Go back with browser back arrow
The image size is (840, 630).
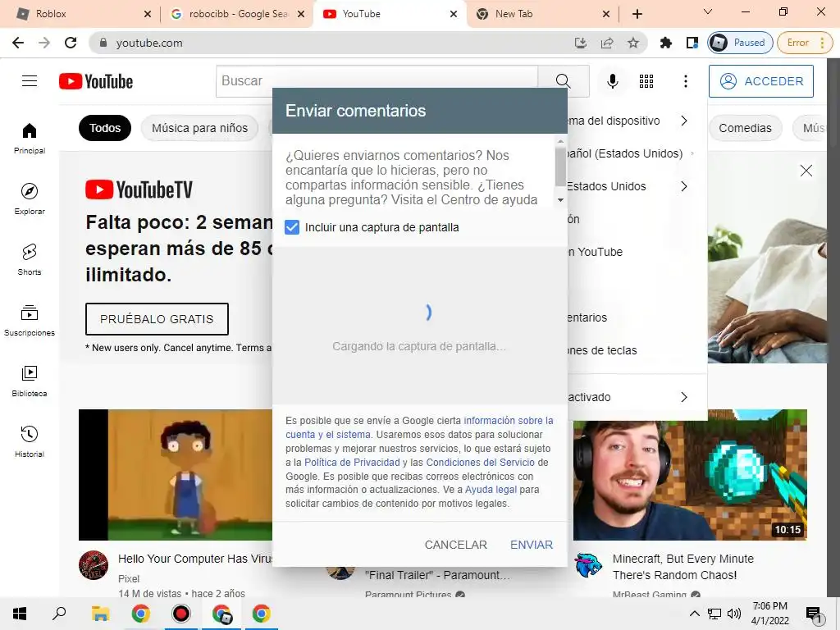(x=18, y=43)
